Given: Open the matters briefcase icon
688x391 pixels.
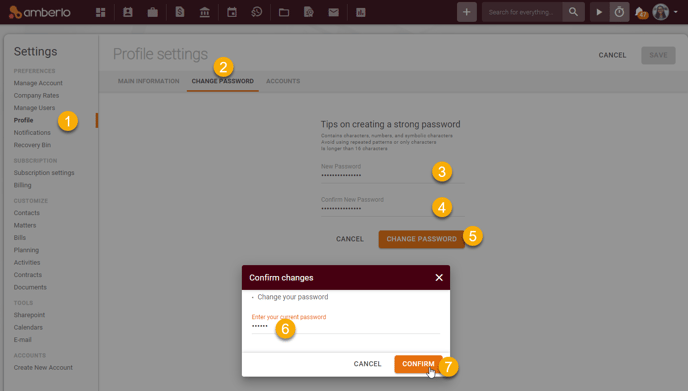Looking at the screenshot, I should [153, 12].
